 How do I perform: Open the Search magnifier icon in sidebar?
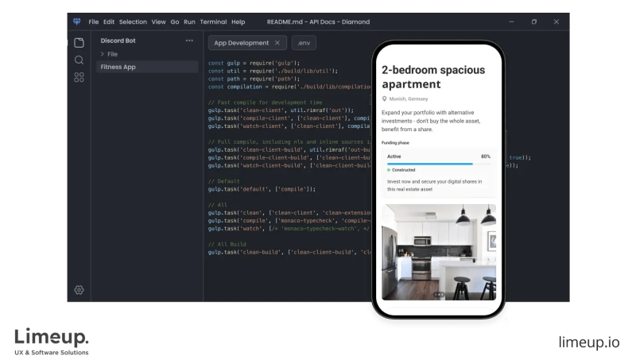pyautogui.click(x=79, y=60)
